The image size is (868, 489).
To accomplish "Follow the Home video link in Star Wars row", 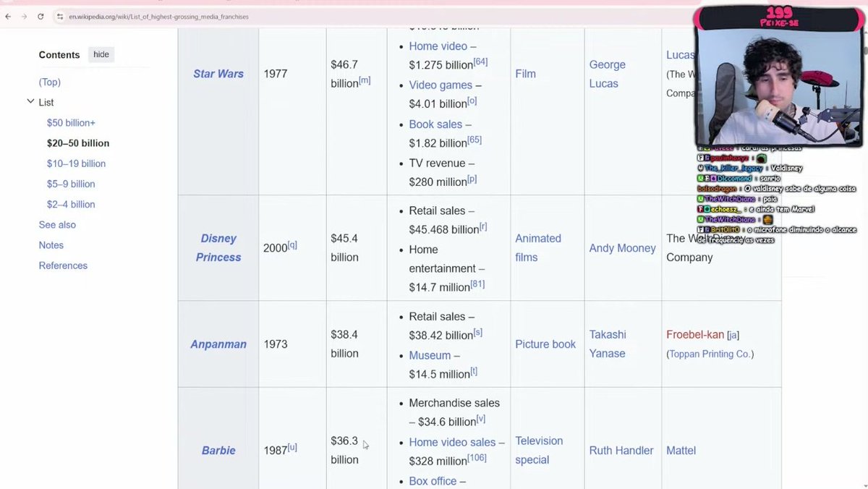I will click(x=438, y=46).
